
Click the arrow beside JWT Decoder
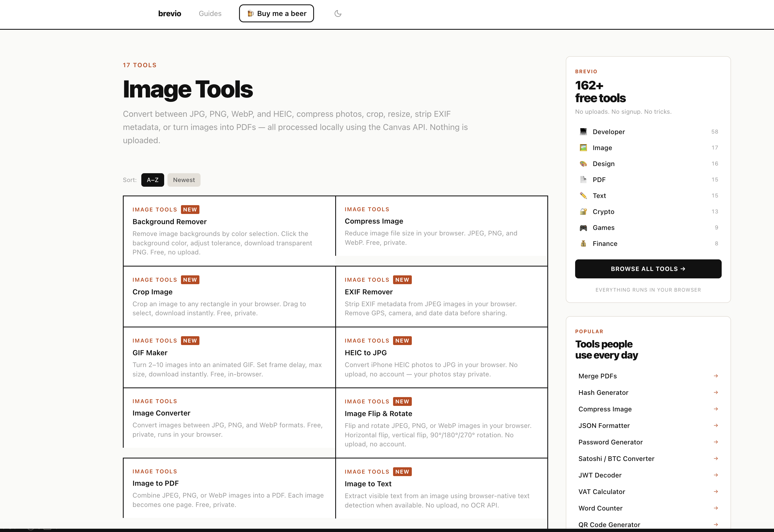(x=715, y=475)
